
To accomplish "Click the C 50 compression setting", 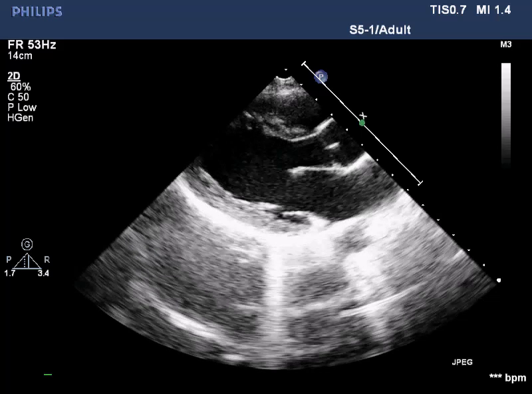I will (x=18, y=97).
